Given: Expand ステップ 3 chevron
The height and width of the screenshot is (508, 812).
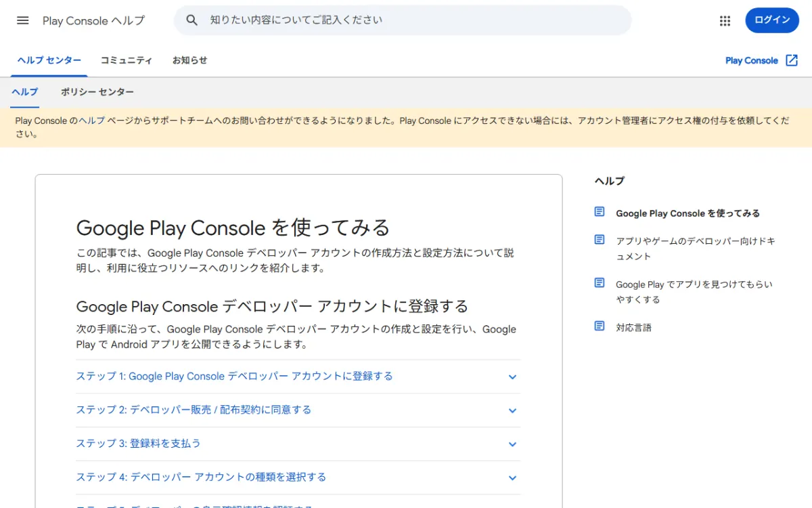Looking at the screenshot, I should 512,445.
